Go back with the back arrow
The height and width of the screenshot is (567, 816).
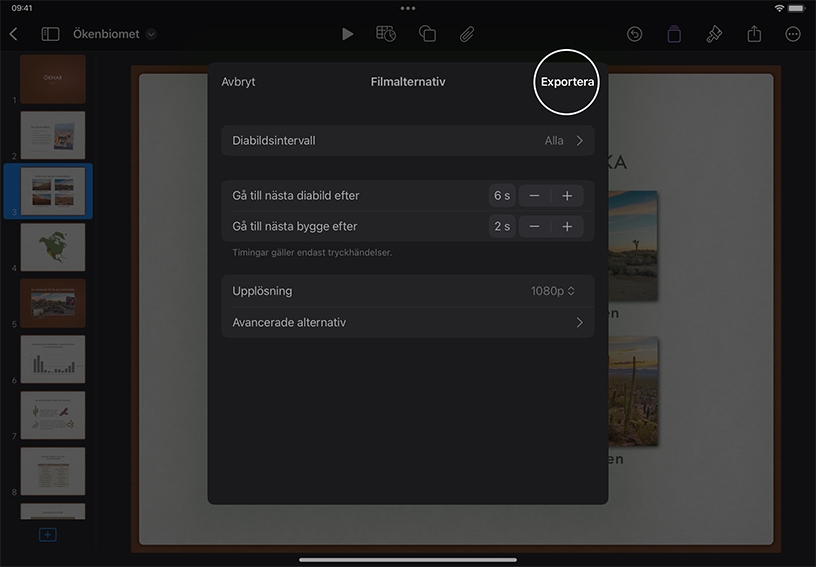(x=14, y=34)
